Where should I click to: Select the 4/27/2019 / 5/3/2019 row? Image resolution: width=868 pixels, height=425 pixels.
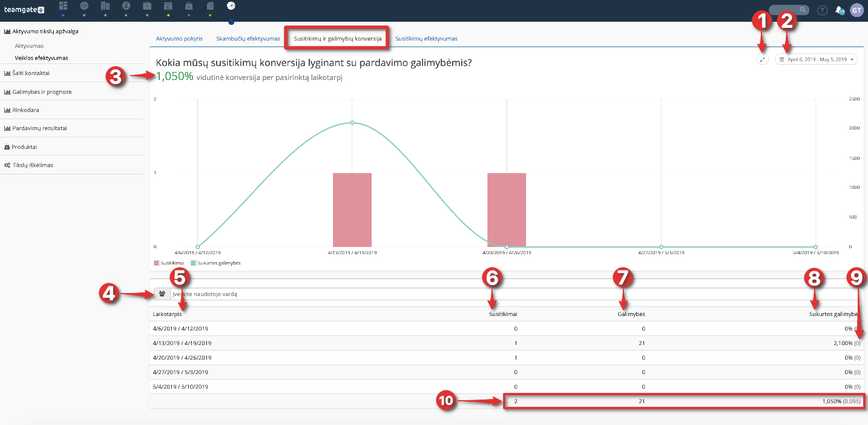tap(507, 372)
